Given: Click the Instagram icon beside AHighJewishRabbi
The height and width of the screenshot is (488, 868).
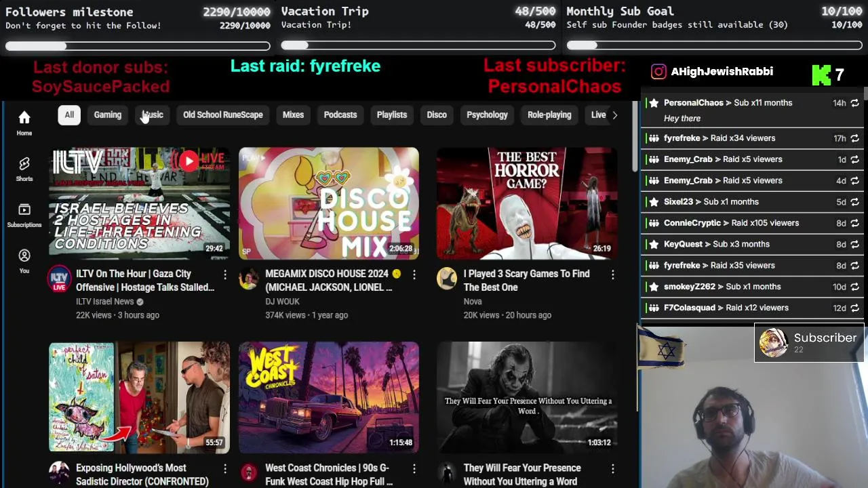Looking at the screenshot, I should 658,71.
